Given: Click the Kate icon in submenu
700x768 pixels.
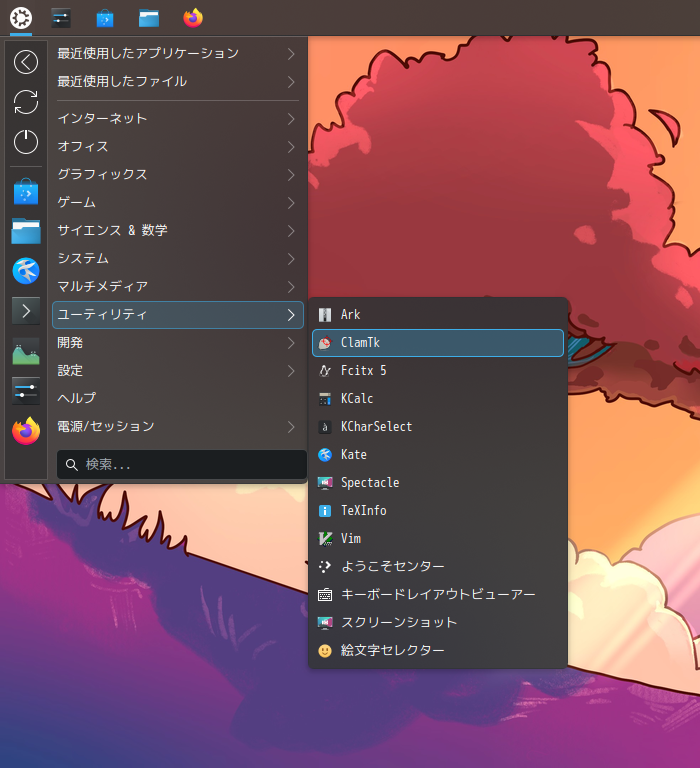Looking at the screenshot, I should [x=325, y=455].
